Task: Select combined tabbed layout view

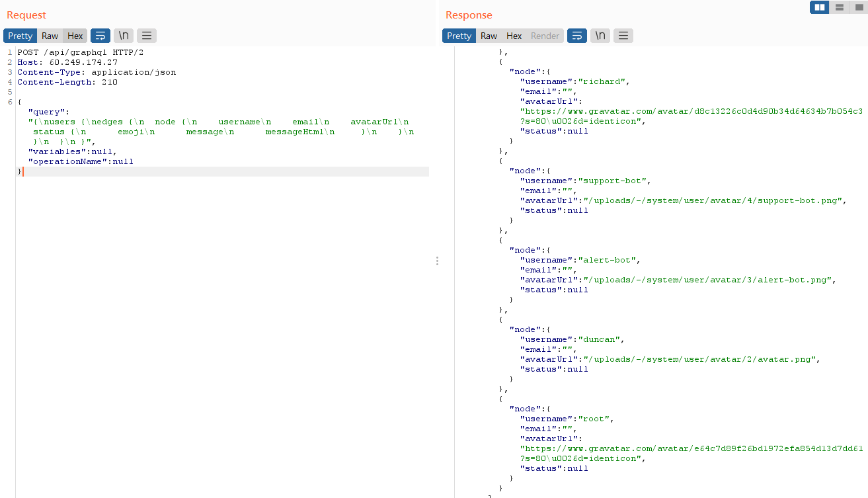Action: tap(859, 7)
